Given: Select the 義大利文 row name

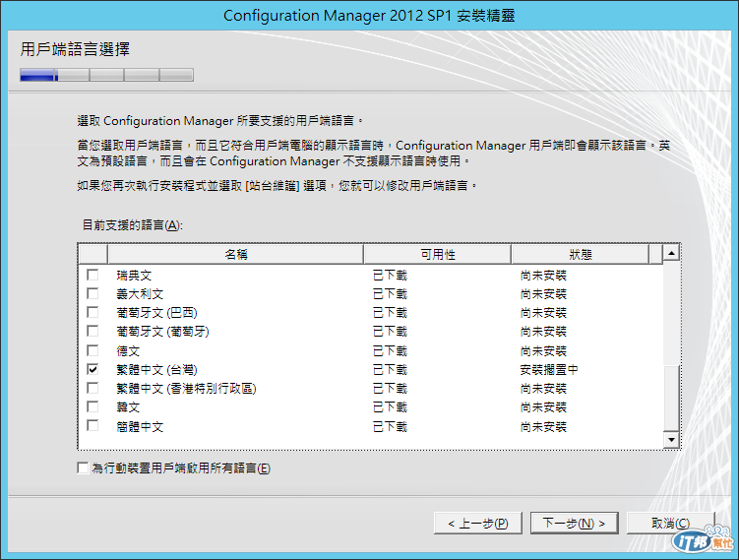Looking at the screenshot, I should pyautogui.click(x=140, y=294).
